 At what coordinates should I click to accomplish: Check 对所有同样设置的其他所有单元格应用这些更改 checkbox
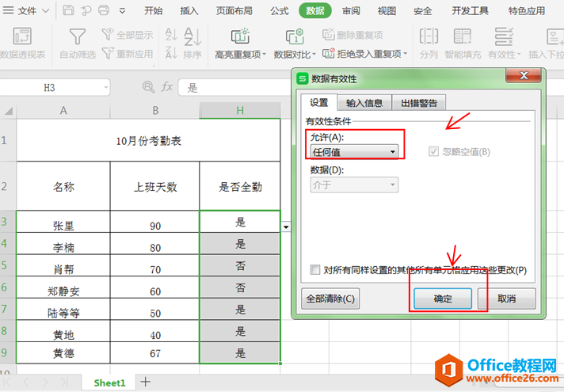[315, 270]
